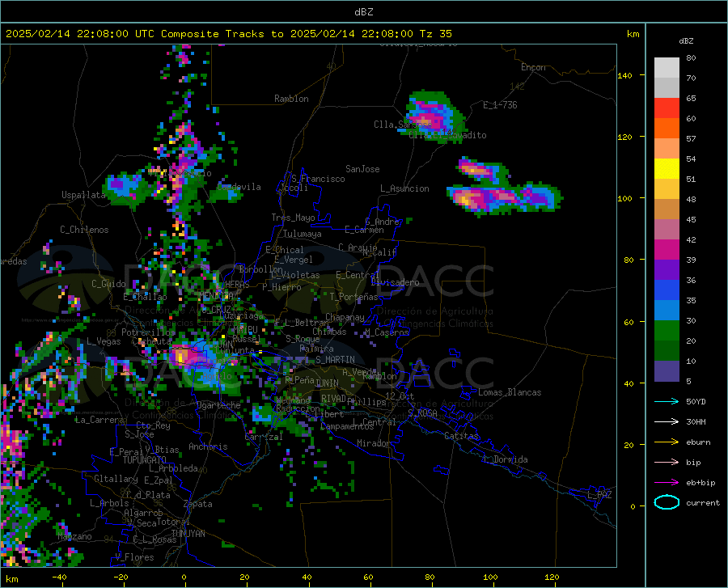This screenshot has width=728, height=588.
Task: Click the 140 km vertical axis tick
Action: coord(624,75)
